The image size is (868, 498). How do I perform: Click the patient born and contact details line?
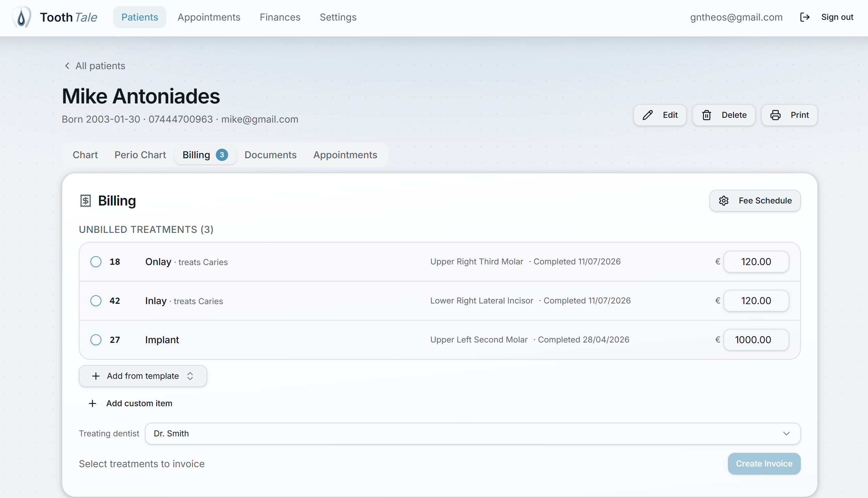pyautogui.click(x=180, y=119)
